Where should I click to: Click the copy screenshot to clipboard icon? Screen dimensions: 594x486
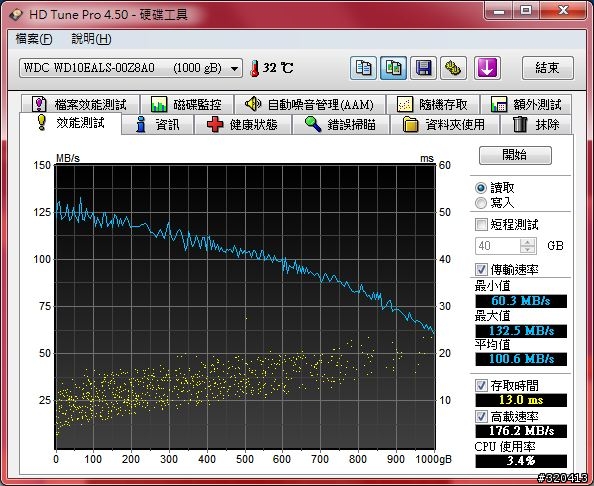pyautogui.click(x=393, y=68)
